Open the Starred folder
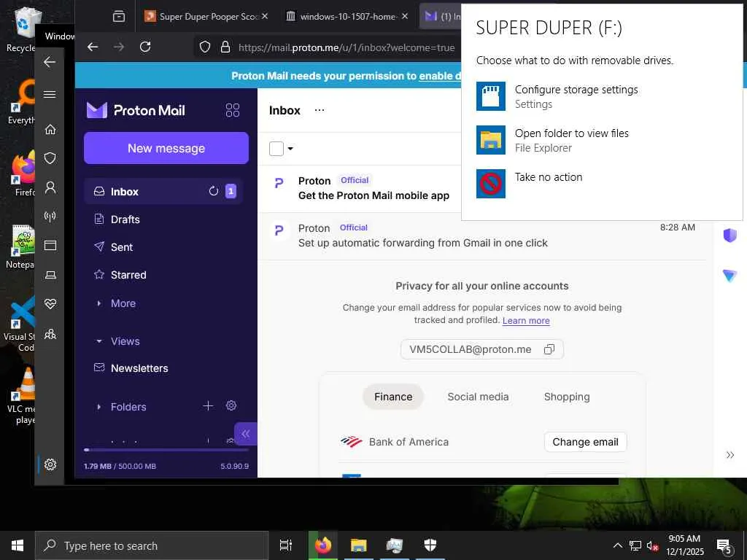747x560 pixels. point(163,275)
